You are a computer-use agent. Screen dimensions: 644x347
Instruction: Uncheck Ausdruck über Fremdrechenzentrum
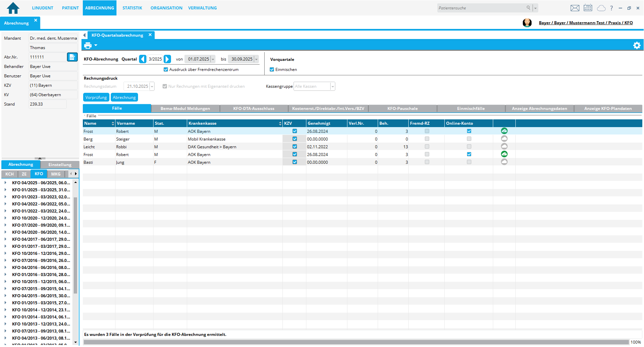166,70
